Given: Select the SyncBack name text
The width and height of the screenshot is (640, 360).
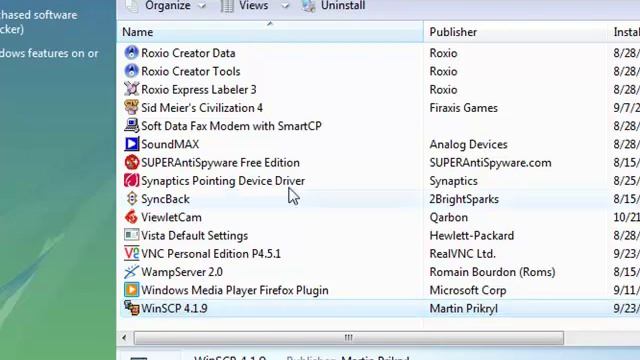Looking at the screenshot, I should (x=165, y=199).
